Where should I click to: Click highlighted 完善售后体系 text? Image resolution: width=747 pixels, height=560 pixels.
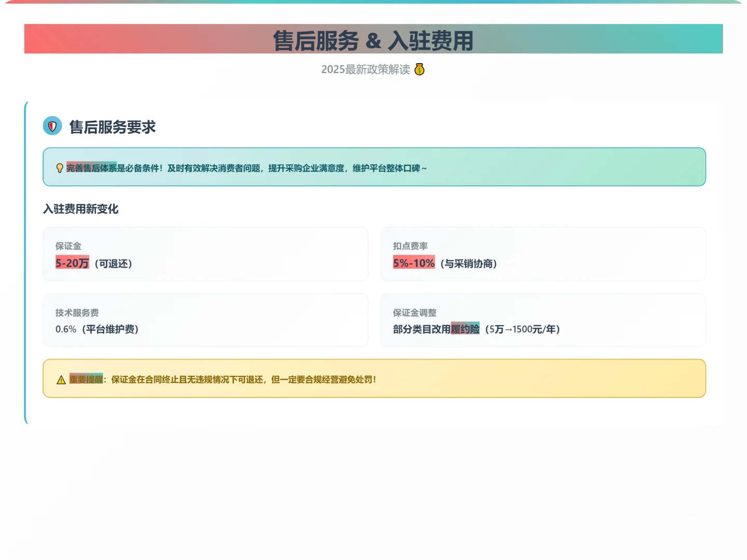91,168
